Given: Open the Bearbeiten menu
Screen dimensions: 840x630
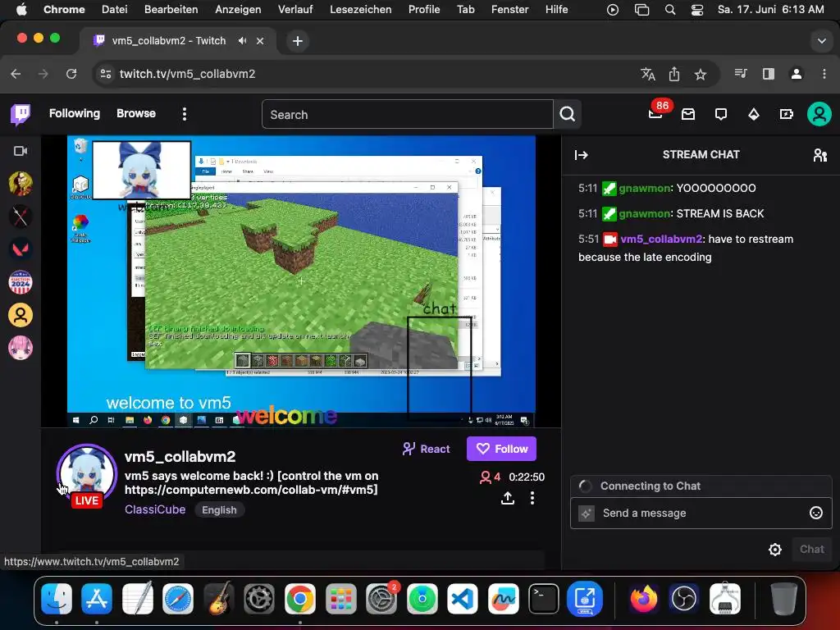Looking at the screenshot, I should [171, 9].
